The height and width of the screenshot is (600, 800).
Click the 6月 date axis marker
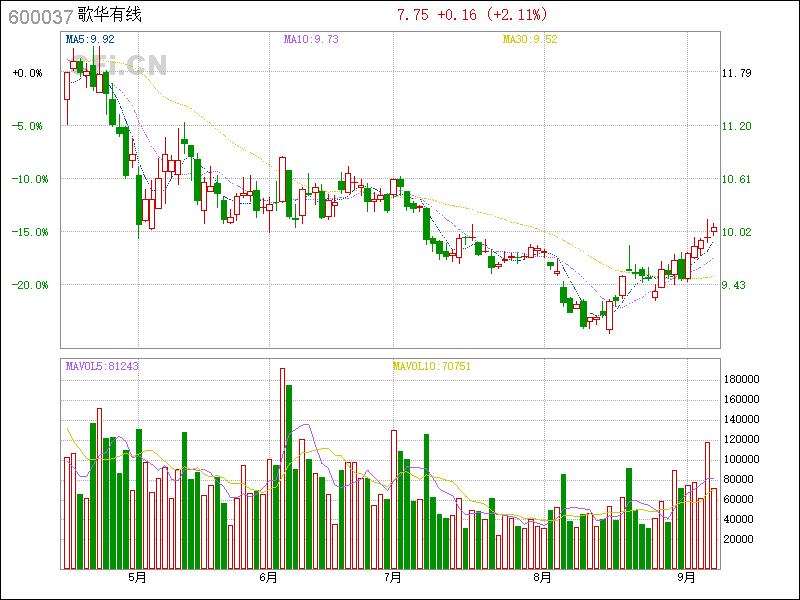[268, 578]
